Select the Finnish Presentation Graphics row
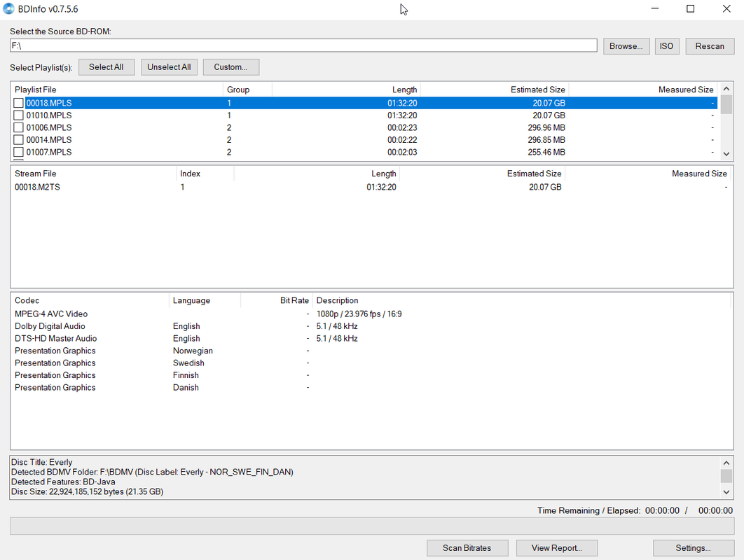744x560 pixels. (x=371, y=375)
